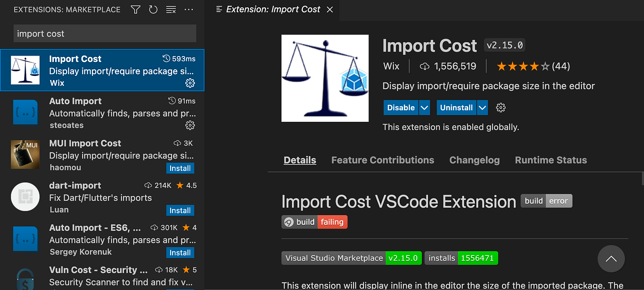
Task: Select the Auto Import by steoates row
Action: click(x=102, y=112)
